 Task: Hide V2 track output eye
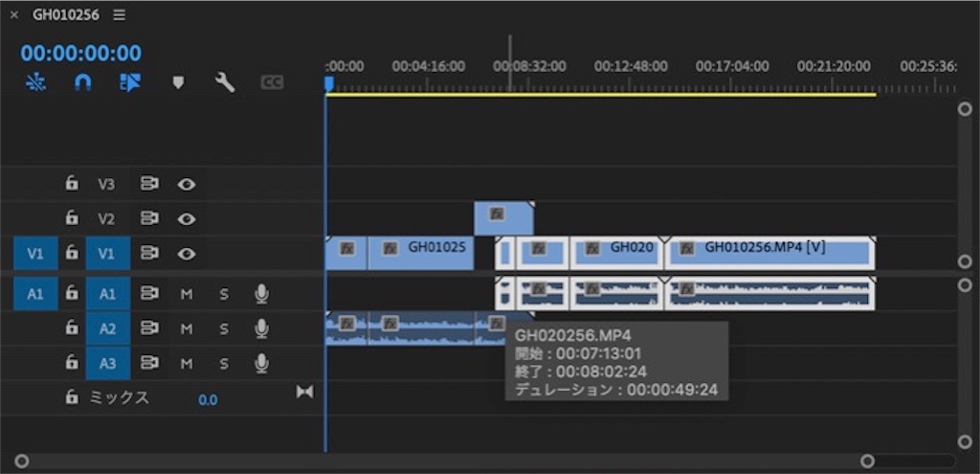click(187, 219)
